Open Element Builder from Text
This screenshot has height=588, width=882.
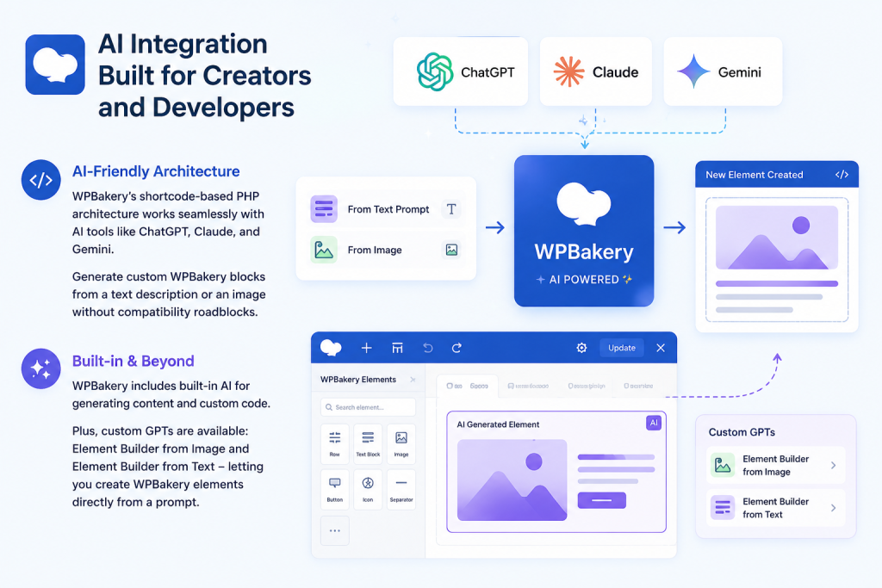coord(776,508)
